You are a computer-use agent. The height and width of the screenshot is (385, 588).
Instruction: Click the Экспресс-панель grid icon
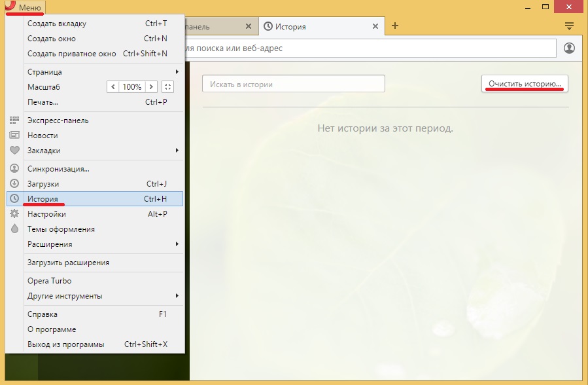[x=14, y=120]
